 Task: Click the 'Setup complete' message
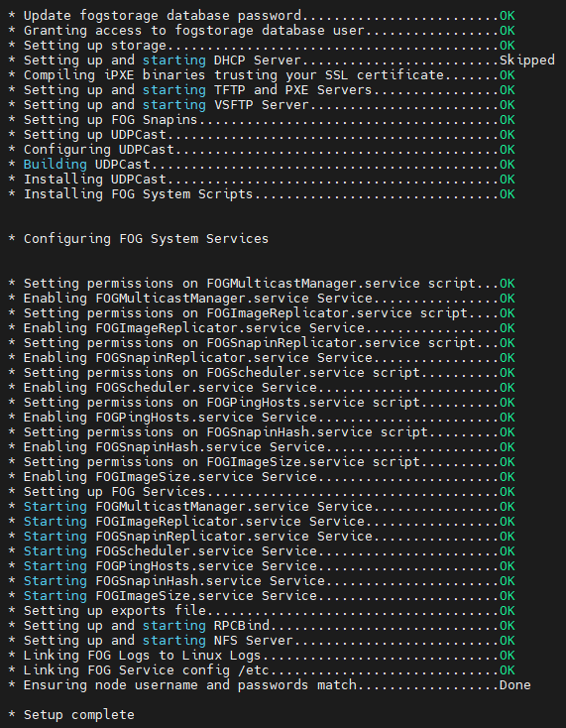point(71,714)
